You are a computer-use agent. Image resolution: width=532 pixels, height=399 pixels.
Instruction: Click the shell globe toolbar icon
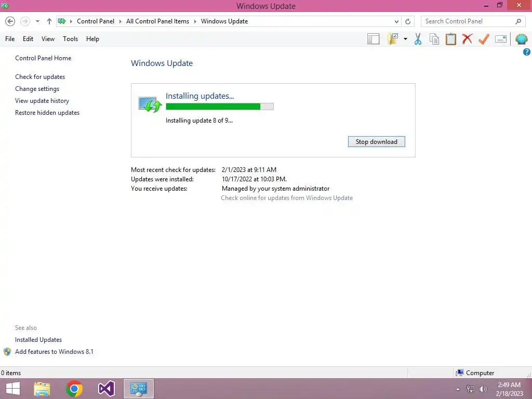[522, 39]
